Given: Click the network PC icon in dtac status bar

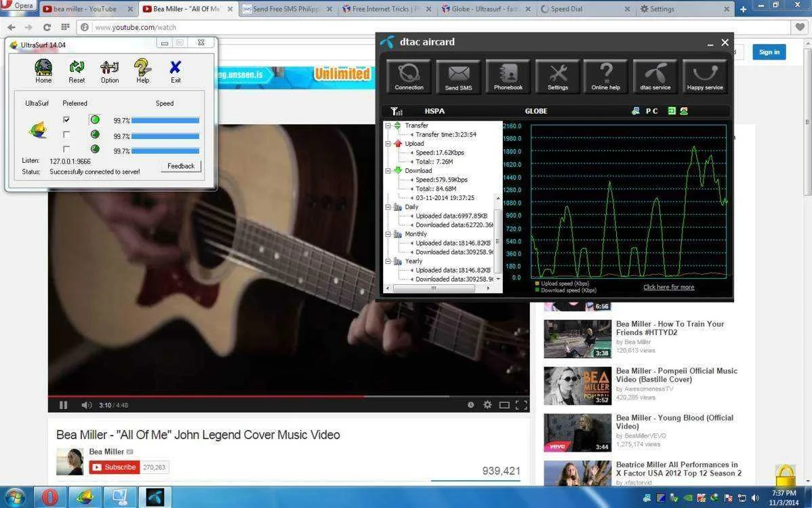Looking at the screenshot, I should coord(635,111).
